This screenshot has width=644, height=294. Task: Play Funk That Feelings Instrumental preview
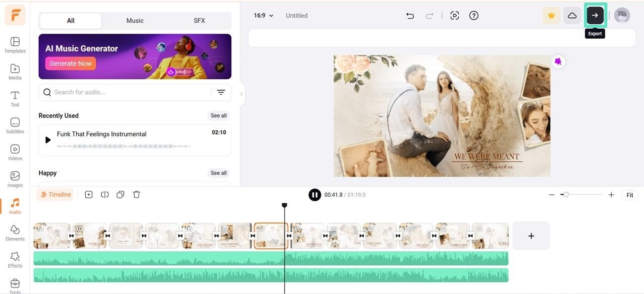click(x=48, y=140)
